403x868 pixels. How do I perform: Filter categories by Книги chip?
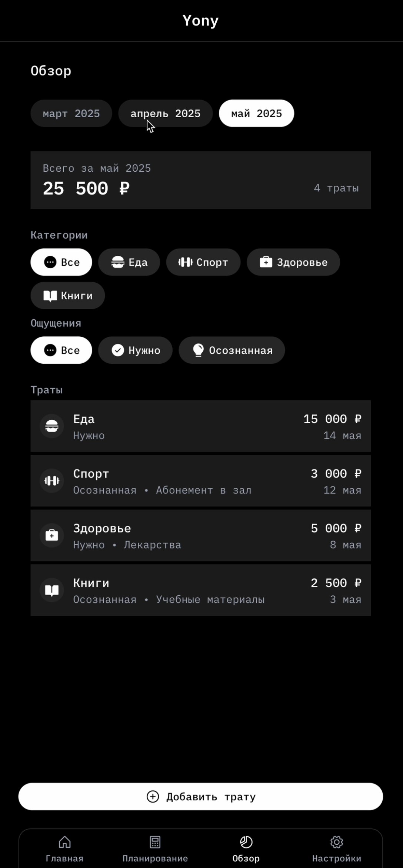click(68, 295)
